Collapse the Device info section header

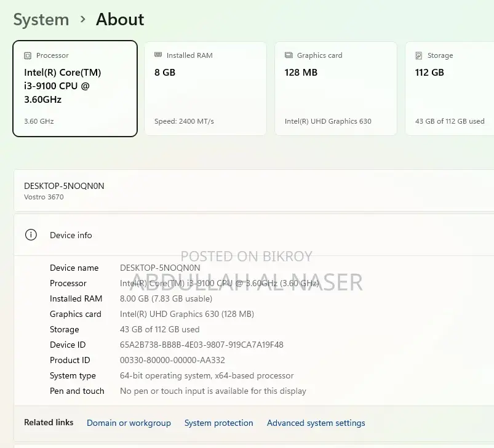254,235
